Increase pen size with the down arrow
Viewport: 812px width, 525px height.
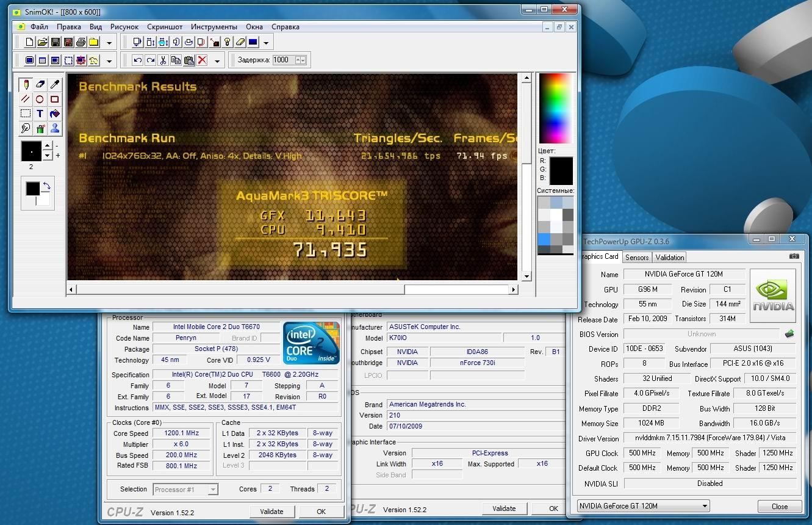[x=47, y=155]
